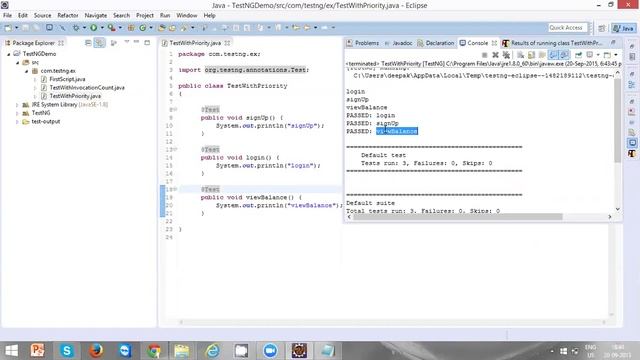The image size is (640, 360).
Task: Click the Console scroll down arrow
Action: 617,209
